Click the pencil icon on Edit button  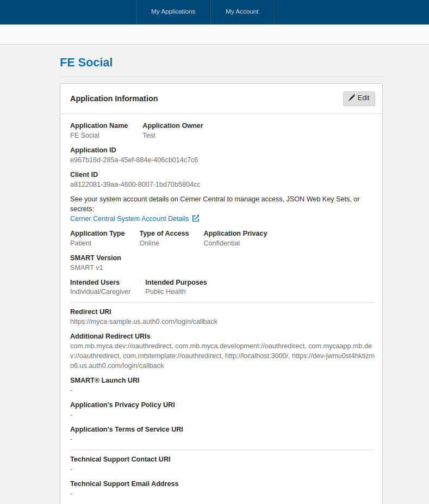352,98
